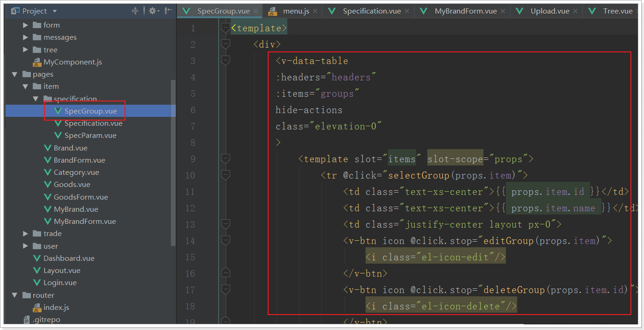
Task: Click the Project panel vertical scrollbar
Action: (x=173, y=163)
